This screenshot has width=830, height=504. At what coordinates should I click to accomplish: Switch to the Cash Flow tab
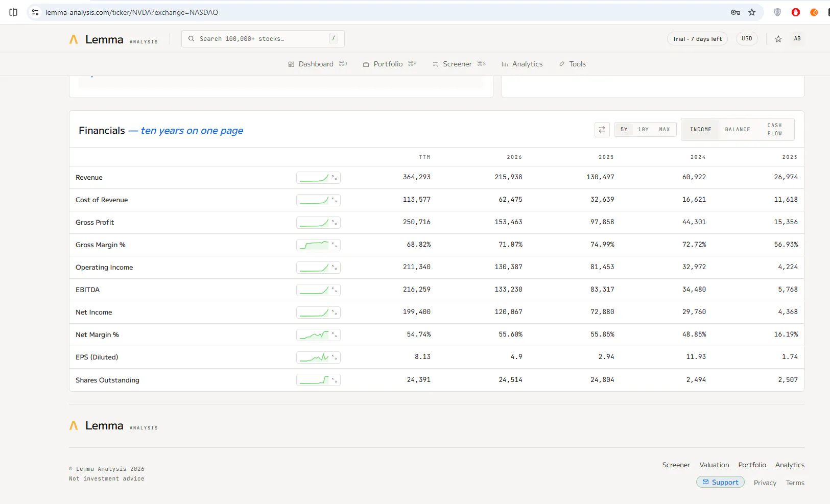pos(774,130)
